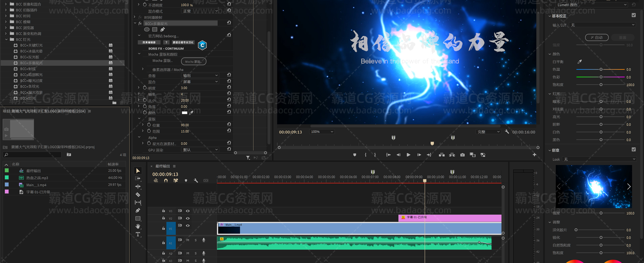This screenshot has height=263, width=644.
Task: Select the Type tool
Action: coord(138,234)
